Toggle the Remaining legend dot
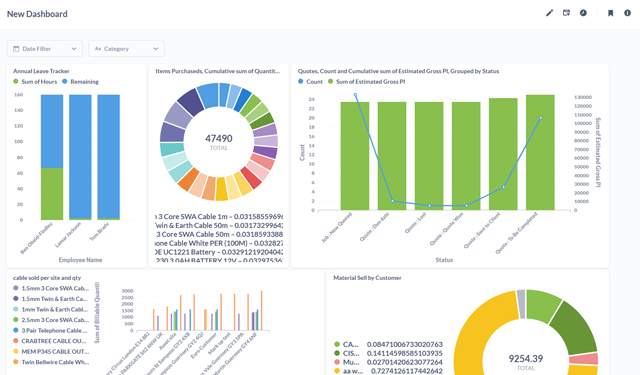The image size is (640, 375). (65, 82)
